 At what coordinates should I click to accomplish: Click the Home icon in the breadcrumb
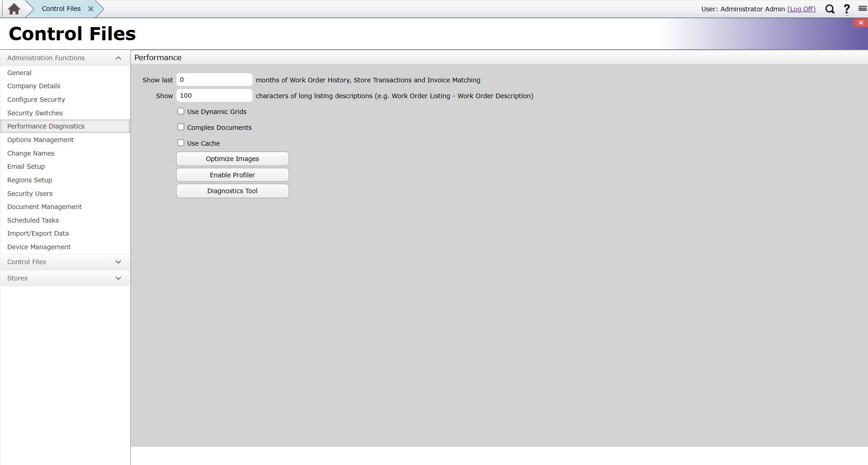14,9
